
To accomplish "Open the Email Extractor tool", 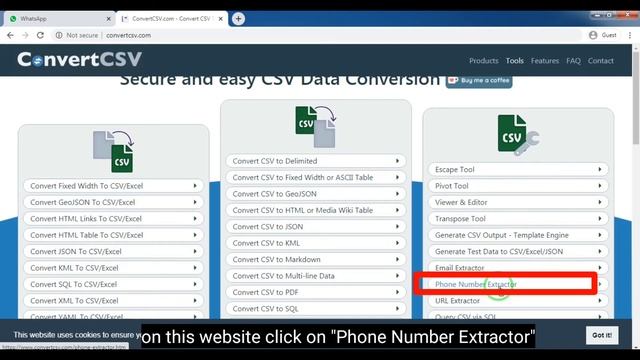I will point(518,268).
